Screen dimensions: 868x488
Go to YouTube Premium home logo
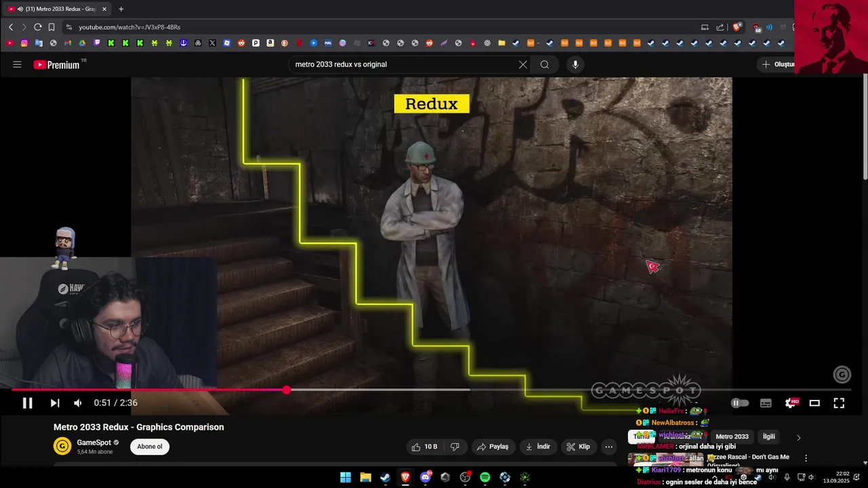click(x=57, y=64)
